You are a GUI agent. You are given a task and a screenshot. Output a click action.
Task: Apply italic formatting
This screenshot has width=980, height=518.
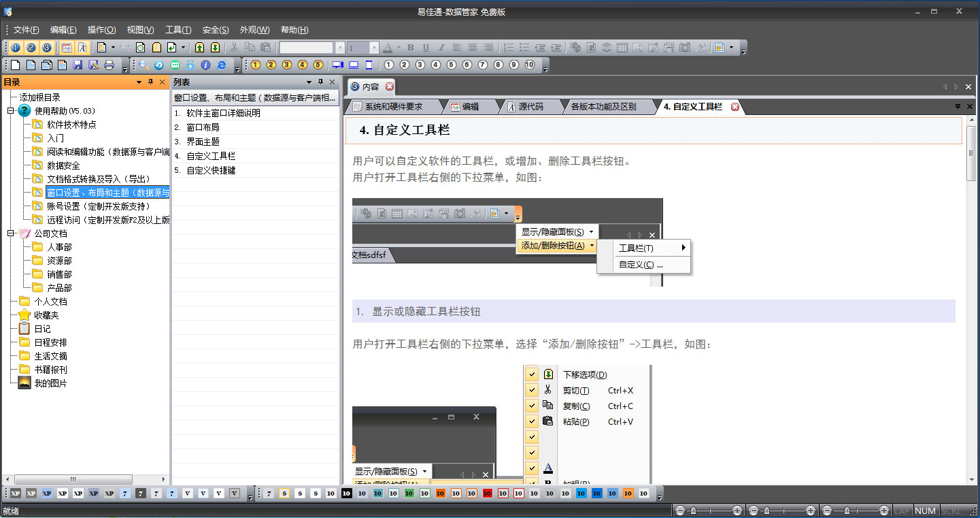[441, 48]
